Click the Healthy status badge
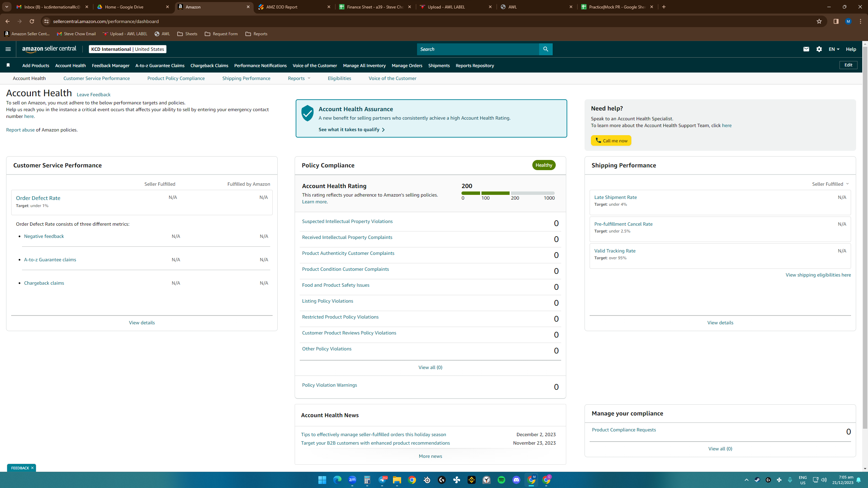The width and height of the screenshot is (868, 488). [544, 165]
